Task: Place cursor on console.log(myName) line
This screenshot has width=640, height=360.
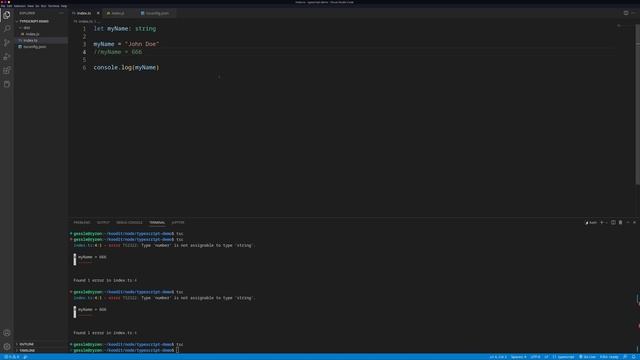Action: (126, 67)
